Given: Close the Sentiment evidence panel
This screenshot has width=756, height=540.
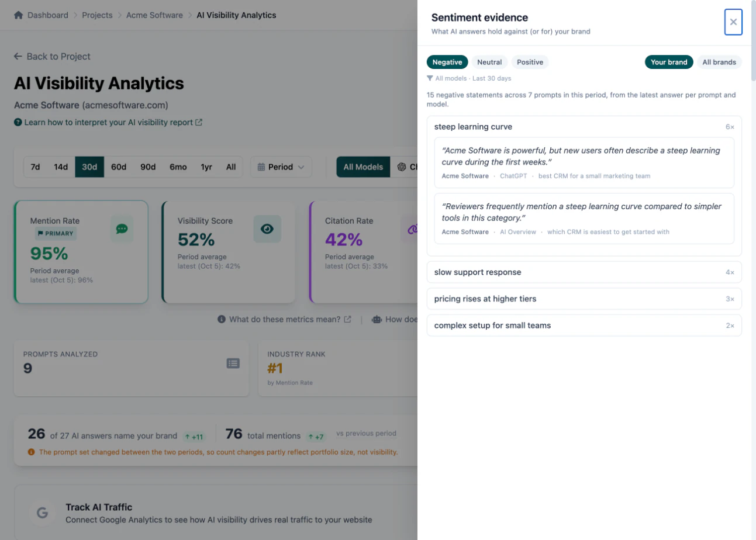Looking at the screenshot, I should [733, 22].
